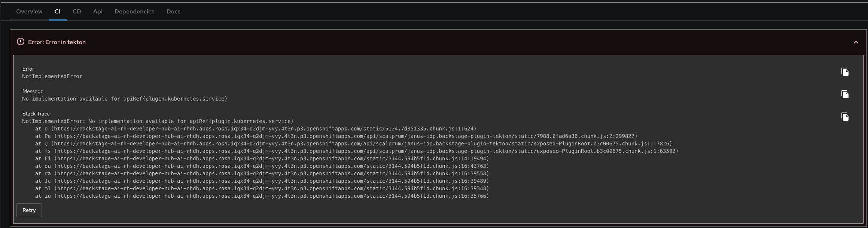The height and width of the screenshot is (228, 868).
Task: Click the first NotImplementedError stack trace line
Action: point(158,121)
